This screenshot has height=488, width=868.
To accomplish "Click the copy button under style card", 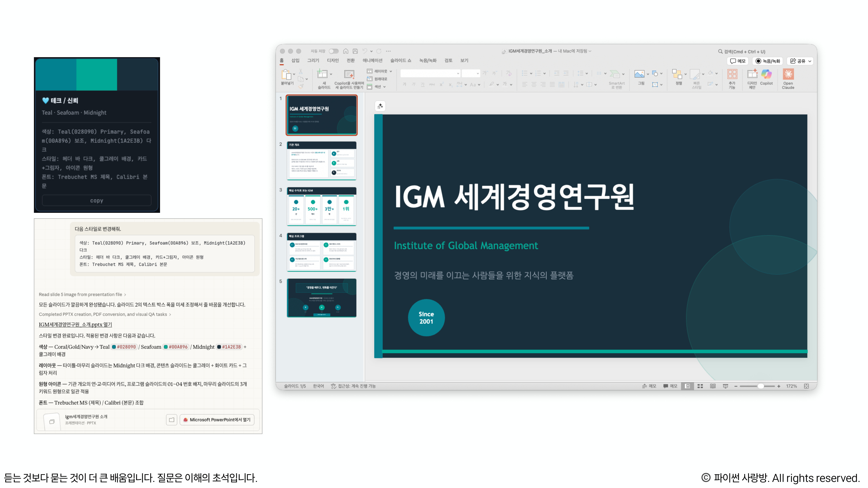I will click(97, 200).
